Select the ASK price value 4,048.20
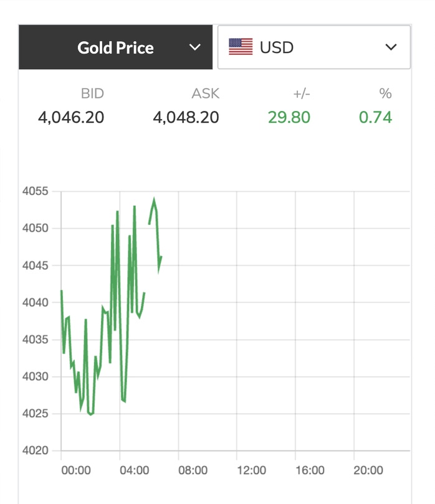 click(x=186, y=117)
